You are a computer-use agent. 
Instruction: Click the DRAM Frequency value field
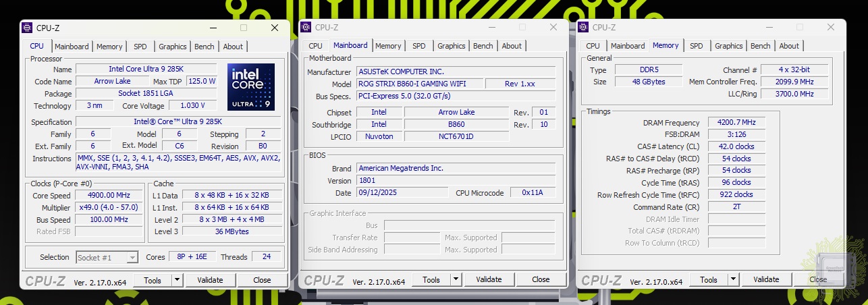coord(736,123)
